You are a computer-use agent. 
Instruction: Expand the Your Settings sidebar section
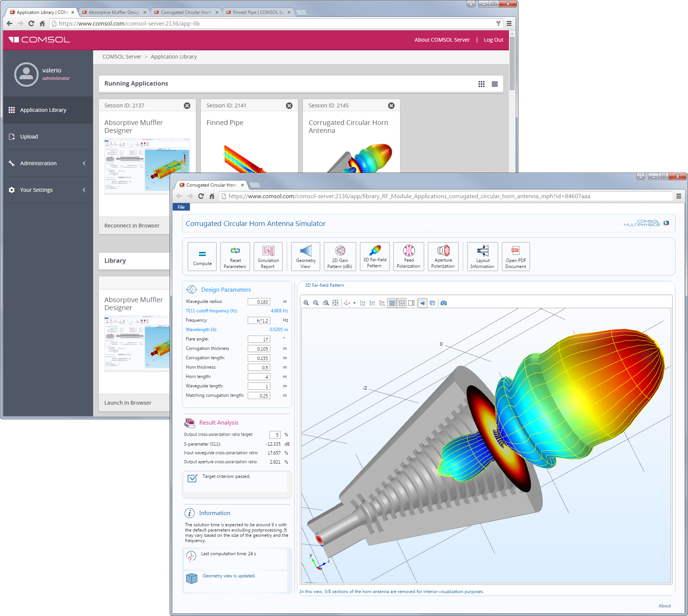tap(48, 190)
